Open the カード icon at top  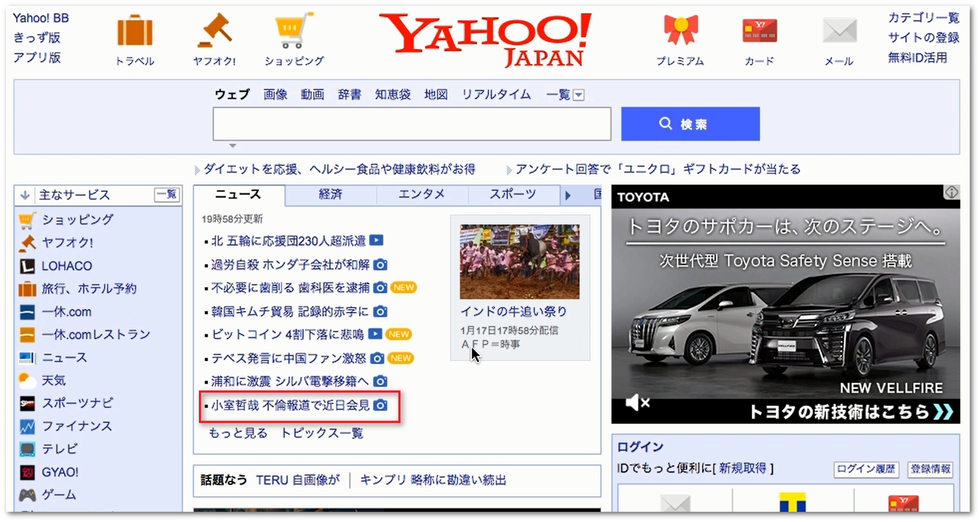click(x=759, y=30)
